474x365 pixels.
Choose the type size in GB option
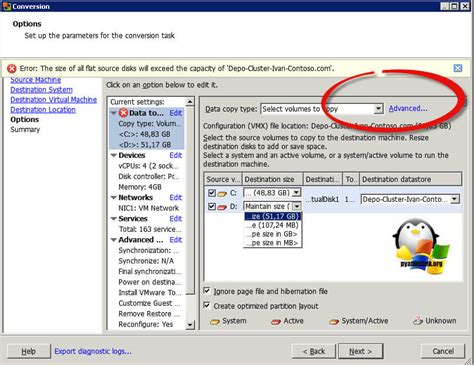pyautogui.click(x=273, y=234)
